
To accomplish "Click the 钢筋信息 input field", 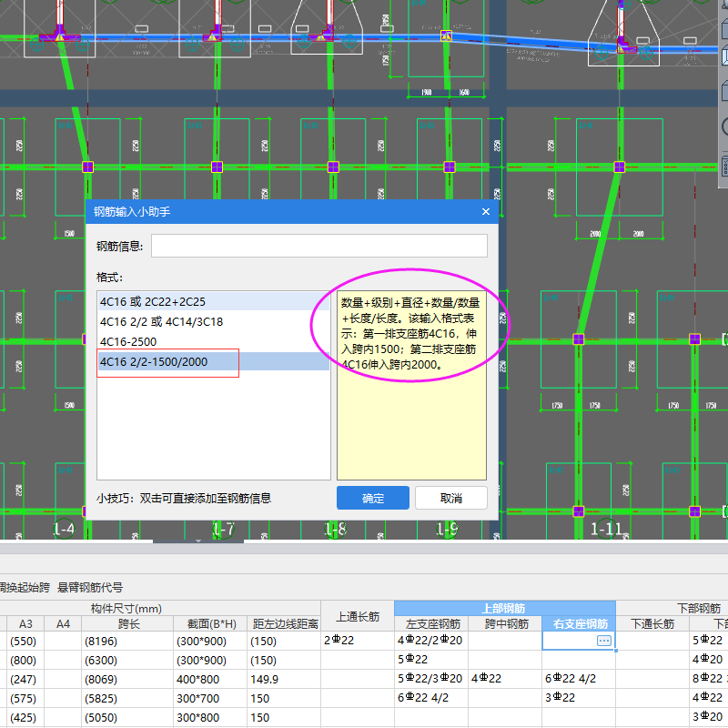I will 319,246.
